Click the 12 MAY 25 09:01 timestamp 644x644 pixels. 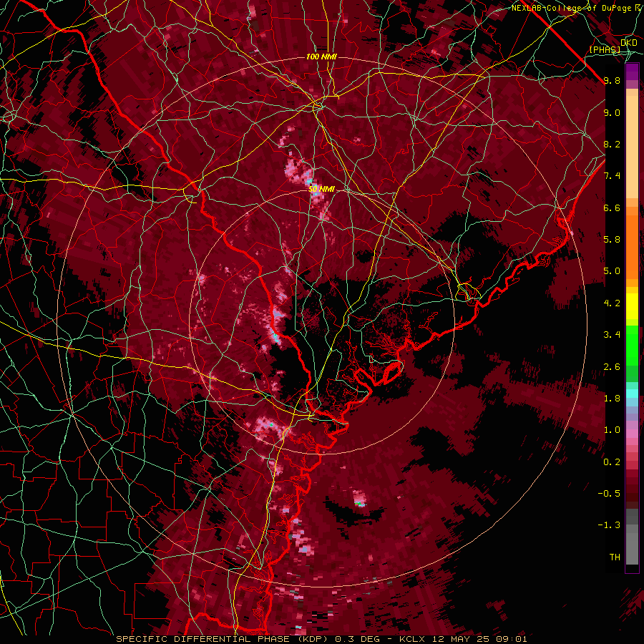pyautogui.click(x=479, y=639)
